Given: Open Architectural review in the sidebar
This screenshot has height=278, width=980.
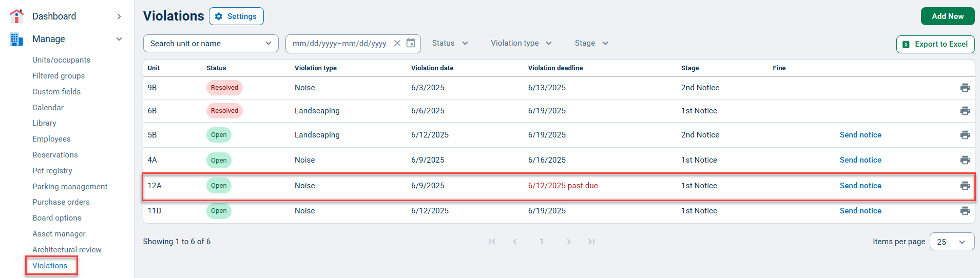Looking at the screenshot, I should [67, 250].
